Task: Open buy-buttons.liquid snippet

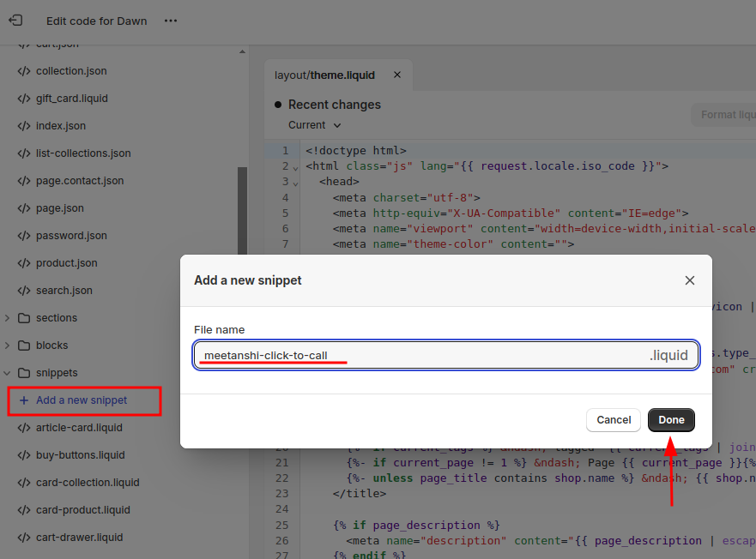Action: (x=81, y=455)
